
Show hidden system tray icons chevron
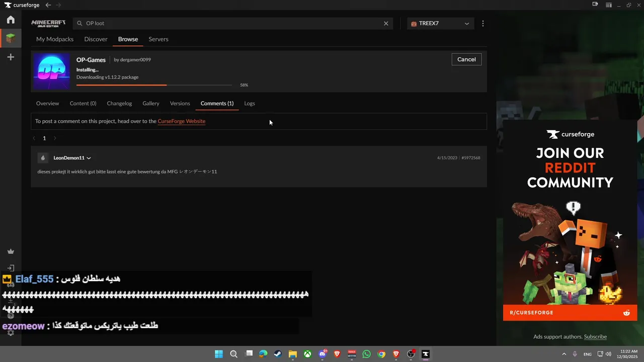click(564, 354)
